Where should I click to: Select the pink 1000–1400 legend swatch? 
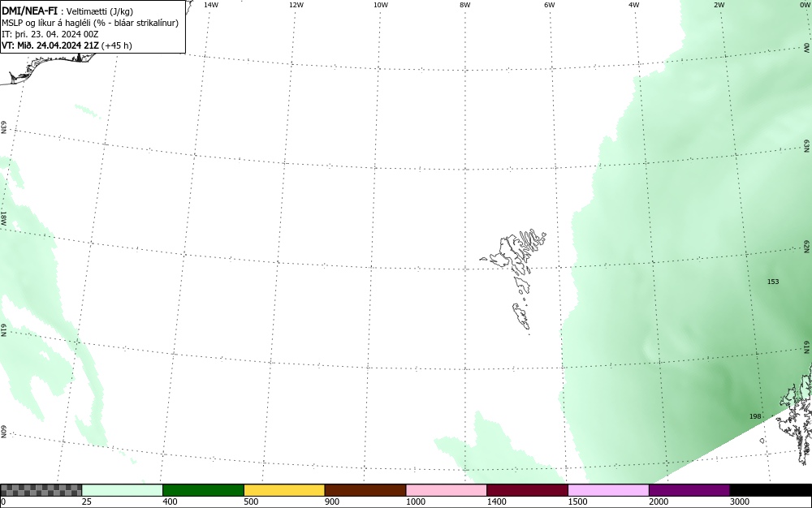(447, 490)
